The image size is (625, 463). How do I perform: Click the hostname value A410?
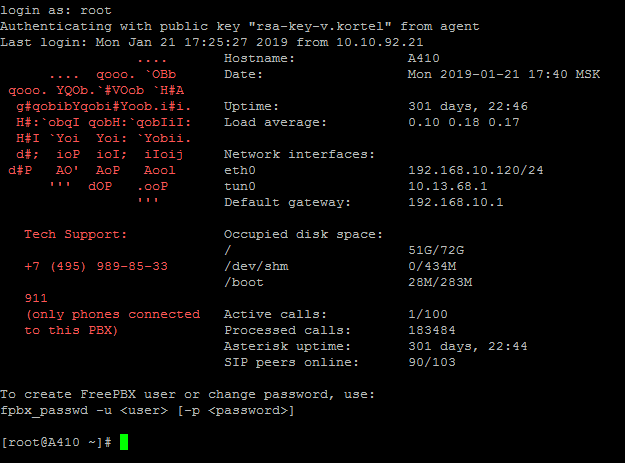point(423,58)
